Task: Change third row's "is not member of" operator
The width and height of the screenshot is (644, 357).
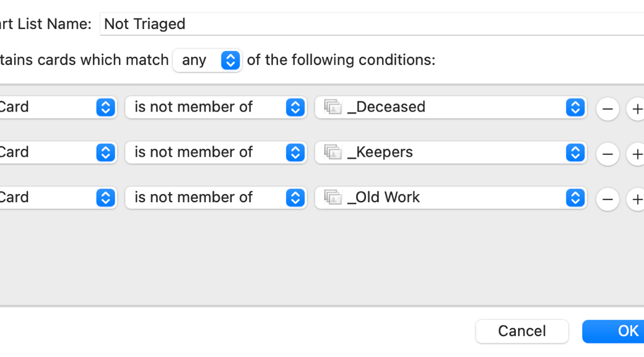Action: coord(215,198)
